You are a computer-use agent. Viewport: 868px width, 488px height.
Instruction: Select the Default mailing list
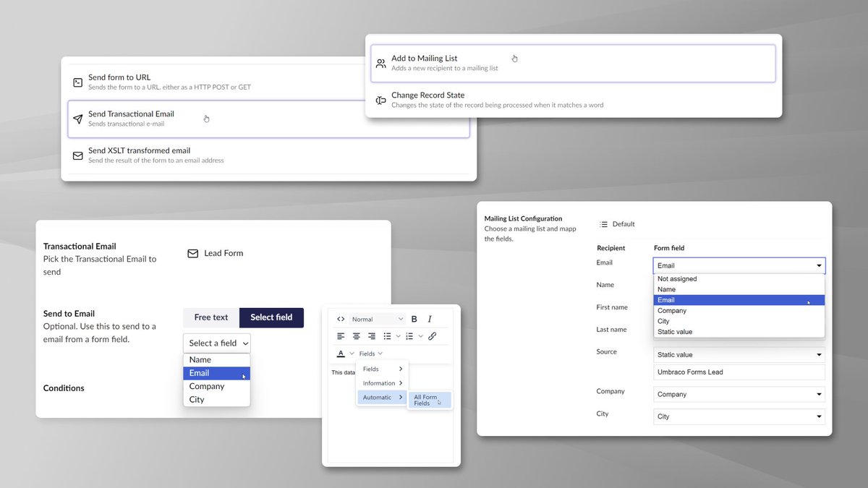pyautogui.click(x=624, y=224)
